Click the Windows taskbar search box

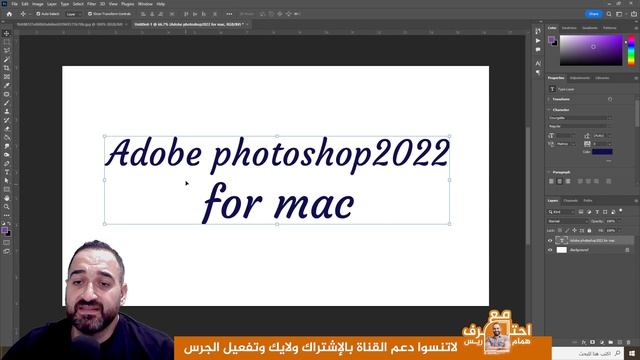coord(589,353)
